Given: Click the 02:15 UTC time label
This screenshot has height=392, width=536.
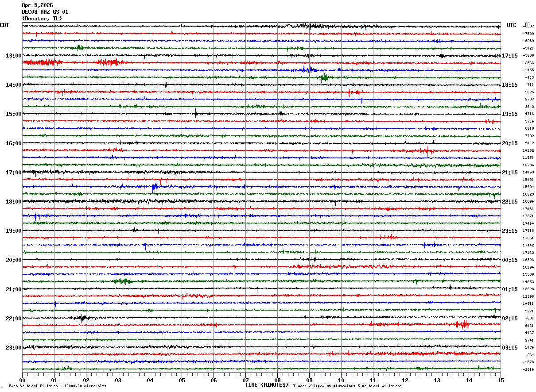Looking at the screenshot, I should pyautogui.click(x=510, y=319).
